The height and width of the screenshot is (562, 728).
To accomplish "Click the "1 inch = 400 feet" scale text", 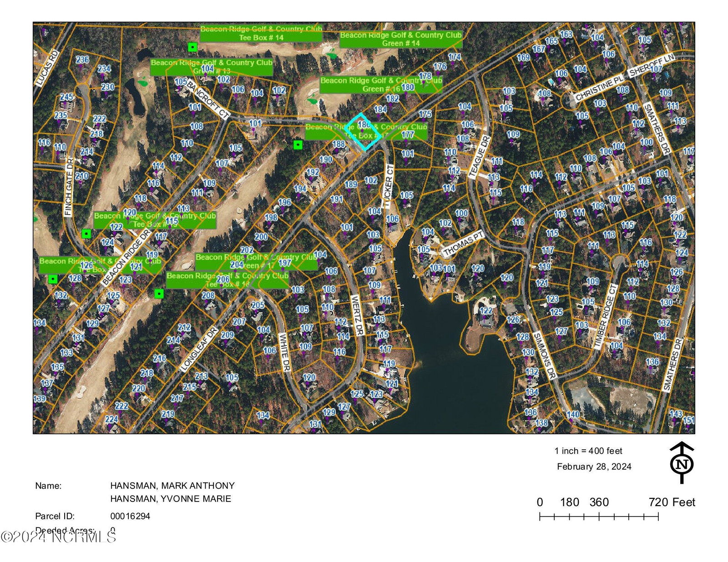I will 588,451.
